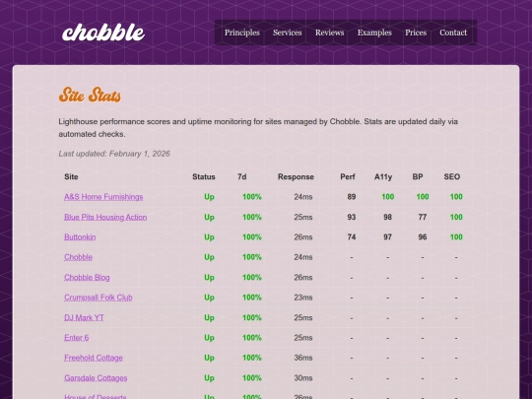Open the Principles nav item
The height and width of the screenshot is (399, 532).
(x=242, y=33)
